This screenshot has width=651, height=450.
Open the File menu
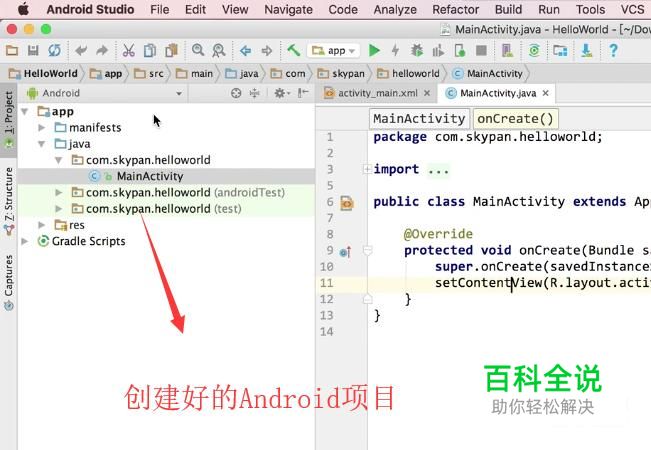pyautogui.click(x=159, y=10)
